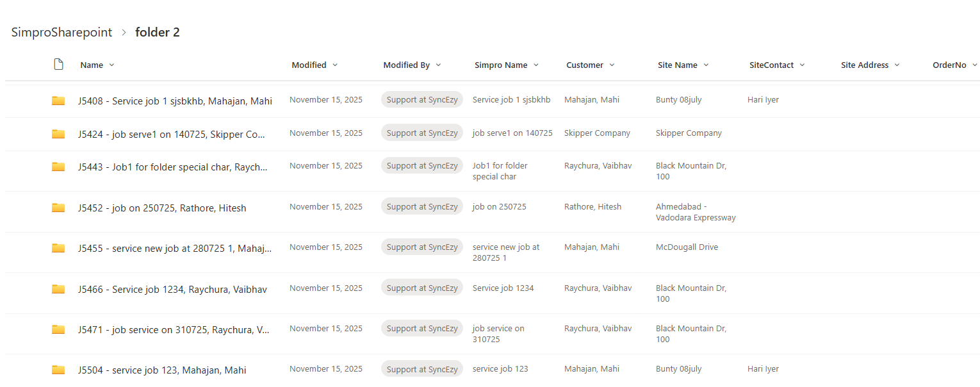Expand the Site Address column dropdown
This screenshot has height=387, width=980.
(897, 65)
